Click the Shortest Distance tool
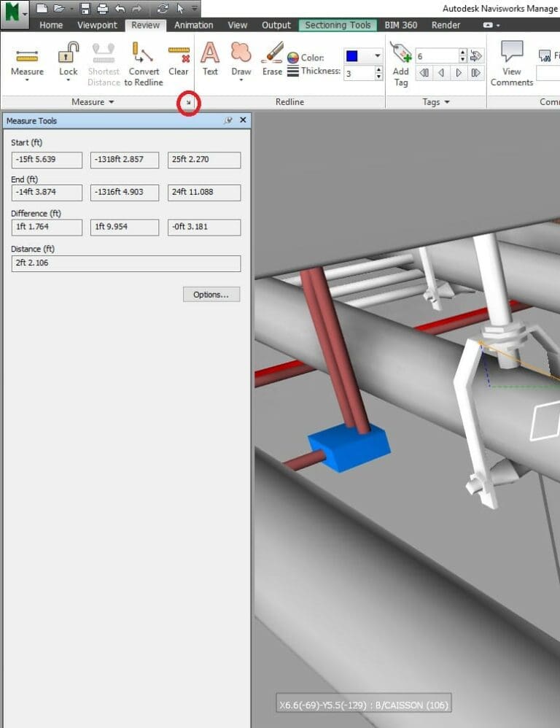The image size is (560, 728). pyautogui.click(x=104, y=64)
